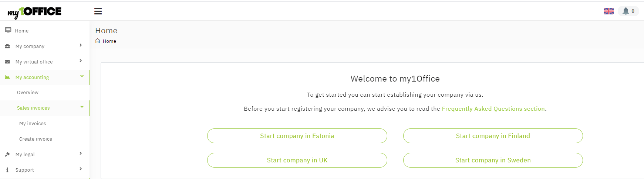Viewport: 644px width, 179px height.
Task: Open the UK flag language selector
Action: pos(608,11)
